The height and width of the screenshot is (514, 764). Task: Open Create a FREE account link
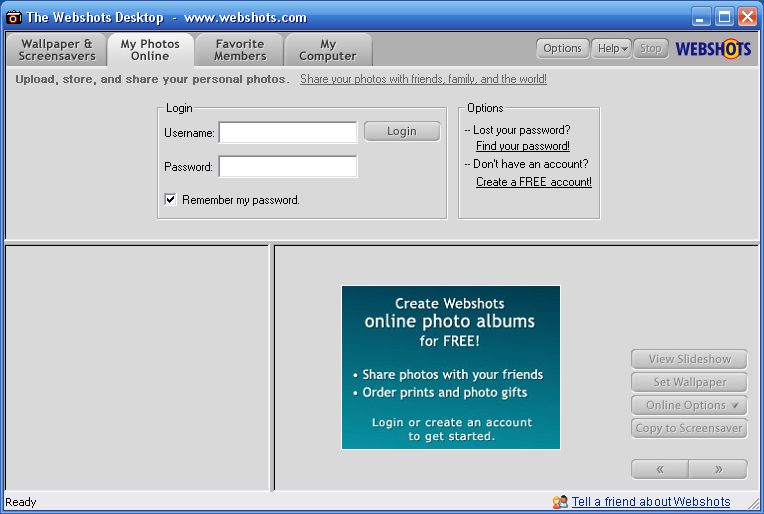click(x=534, y=182)
